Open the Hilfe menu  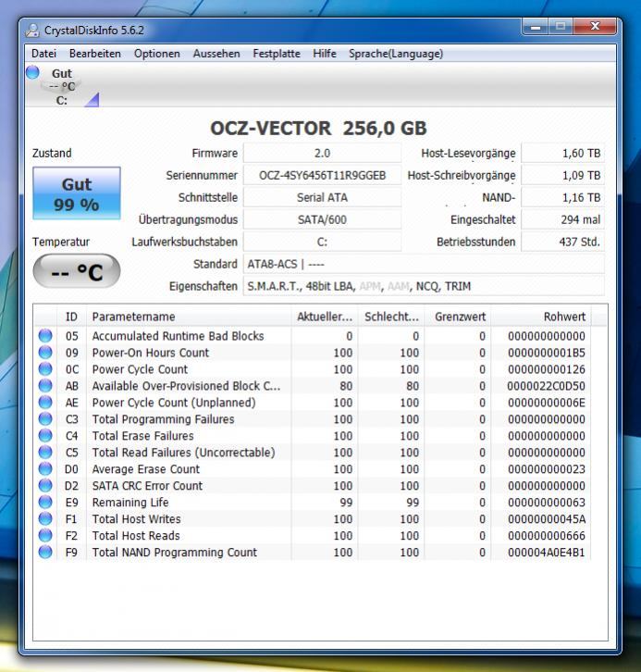324,54
